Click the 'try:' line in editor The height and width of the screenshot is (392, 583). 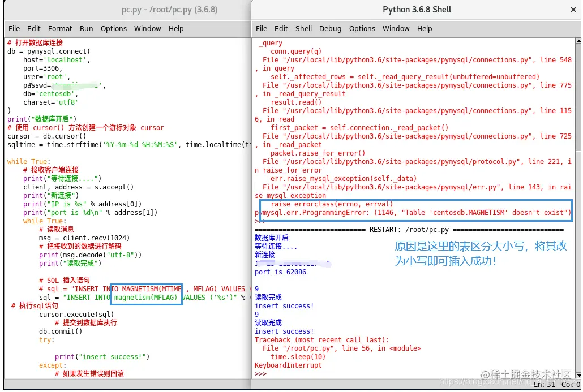46,339
